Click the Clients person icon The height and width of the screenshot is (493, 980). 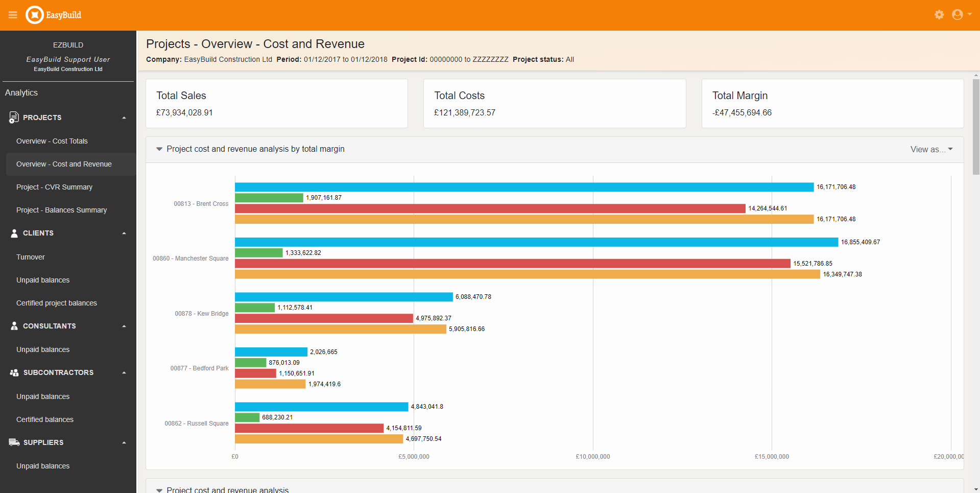coord(14,233)
